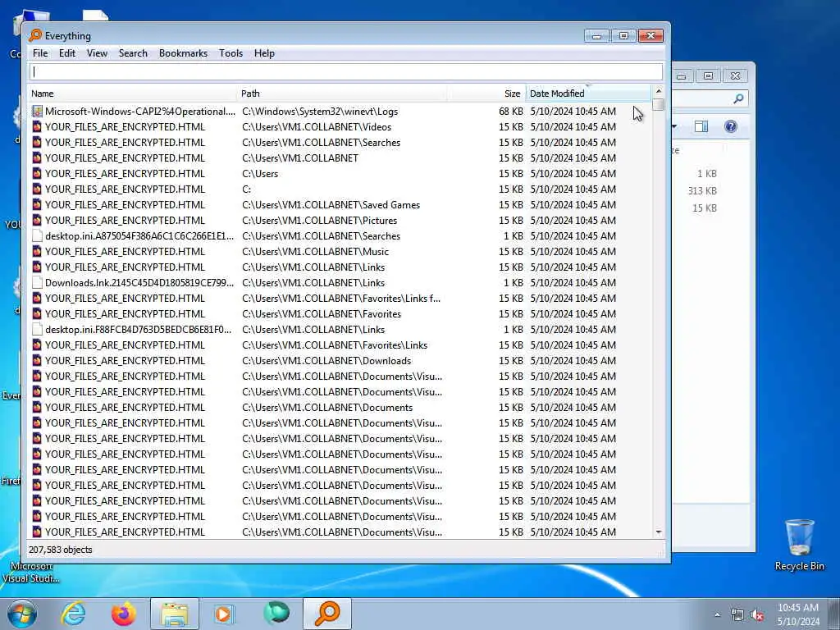Open the Edit menu
840x630 pixels.
pos(67,53)
